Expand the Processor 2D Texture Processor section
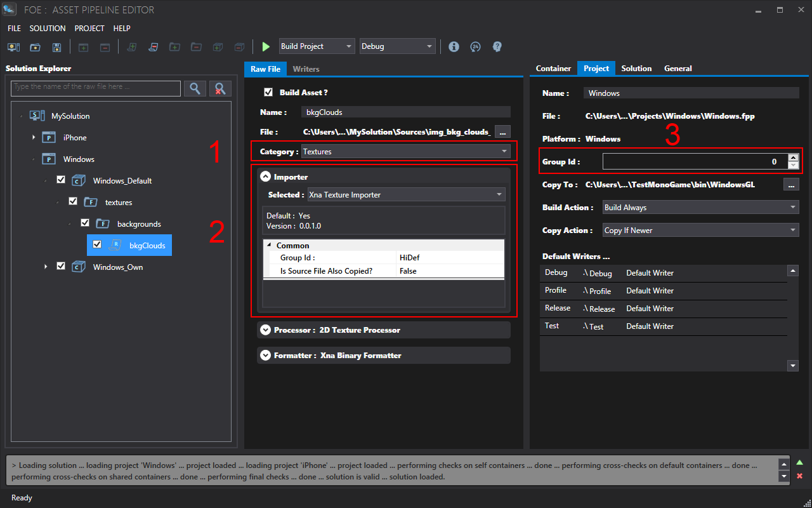This screenshot has width=812, height=508. pyautogui.click(x=265, y=330)
